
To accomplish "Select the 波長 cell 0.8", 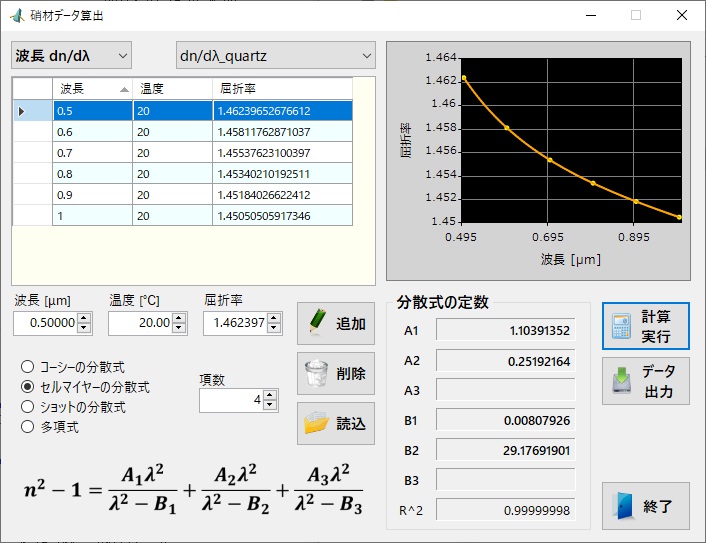I will click(92, 174).
